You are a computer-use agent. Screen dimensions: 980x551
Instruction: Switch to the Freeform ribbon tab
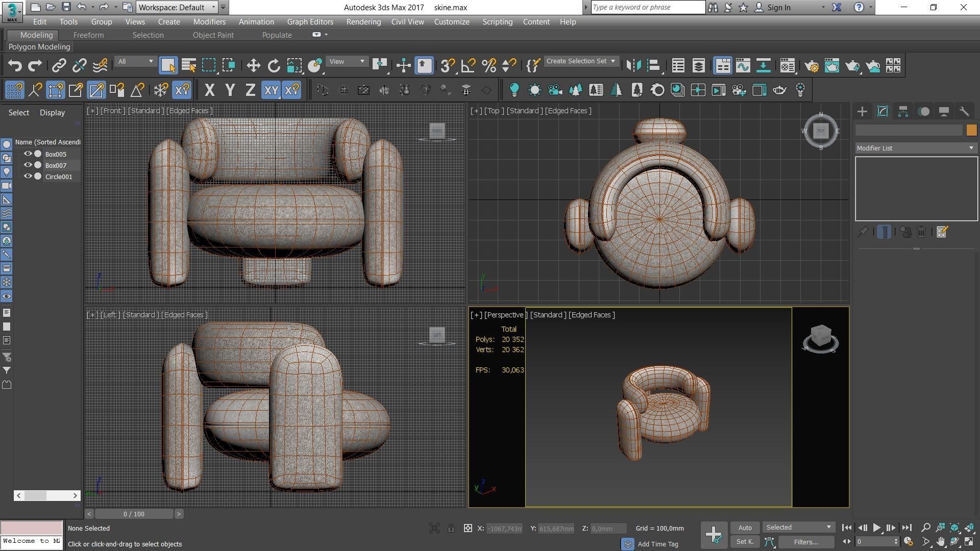88,35
